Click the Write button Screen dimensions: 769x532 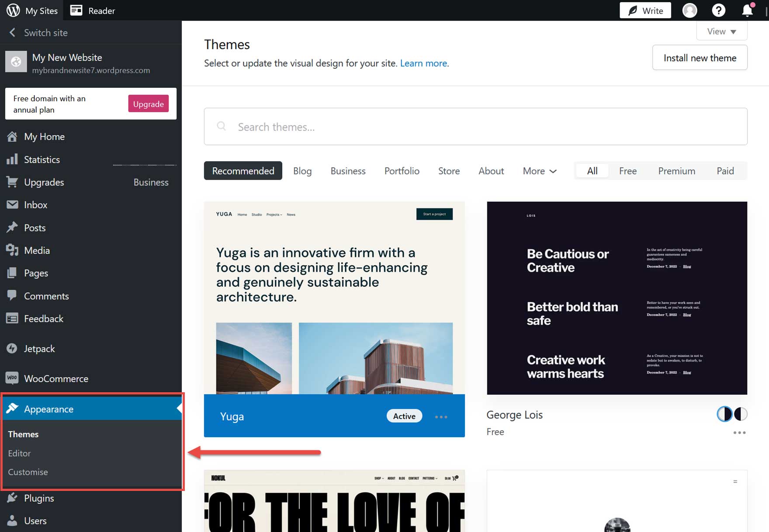[x=645, y=10]
